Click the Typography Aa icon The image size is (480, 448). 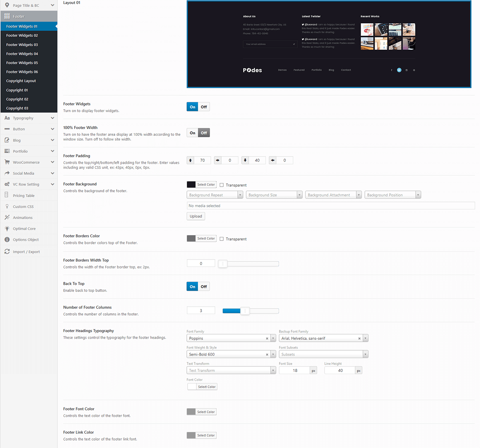(7, 118)
